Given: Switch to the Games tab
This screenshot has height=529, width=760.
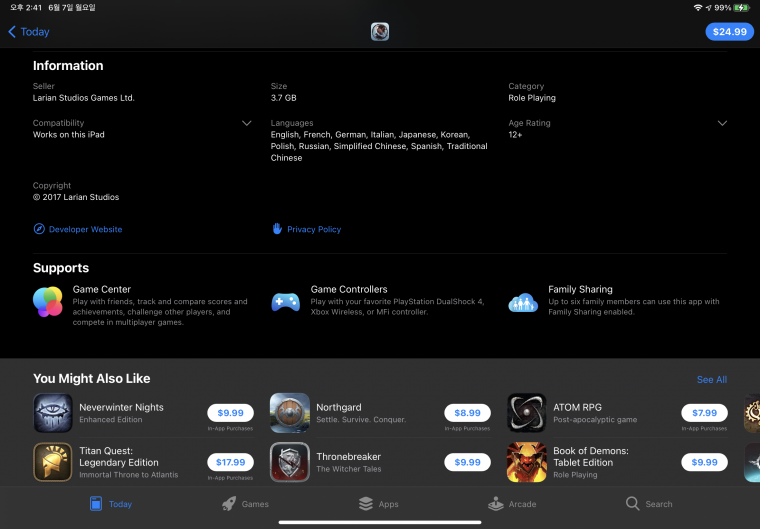Looking at the screenshot, I should pyautogui.click(x=245, y=504).
